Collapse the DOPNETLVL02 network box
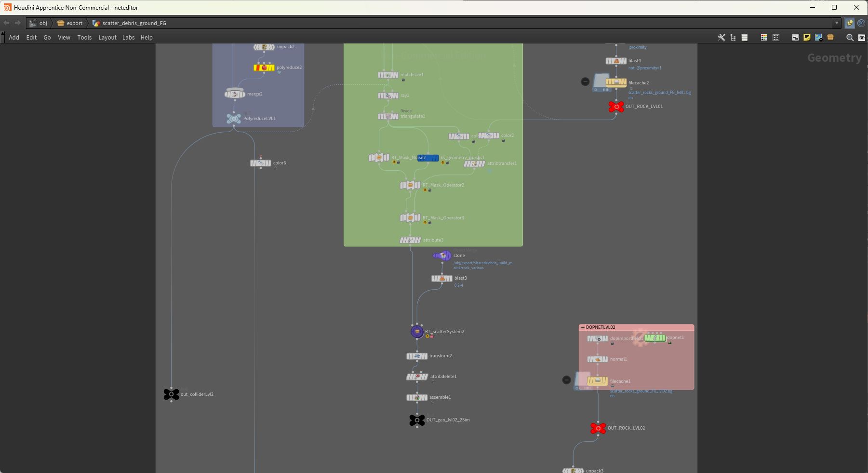This screenshot has height=473, width=868. coord(583,327)
